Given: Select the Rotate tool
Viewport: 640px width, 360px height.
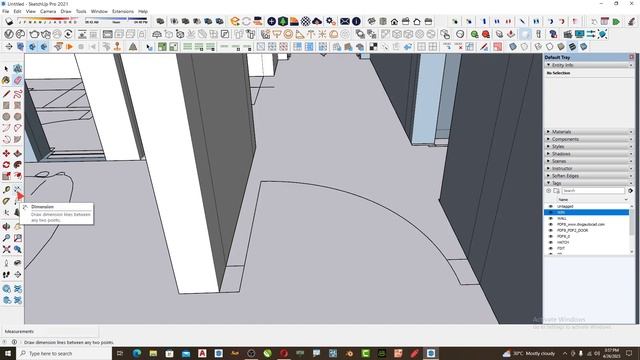Looking at the screenshot, I should (x=6, y=165).
